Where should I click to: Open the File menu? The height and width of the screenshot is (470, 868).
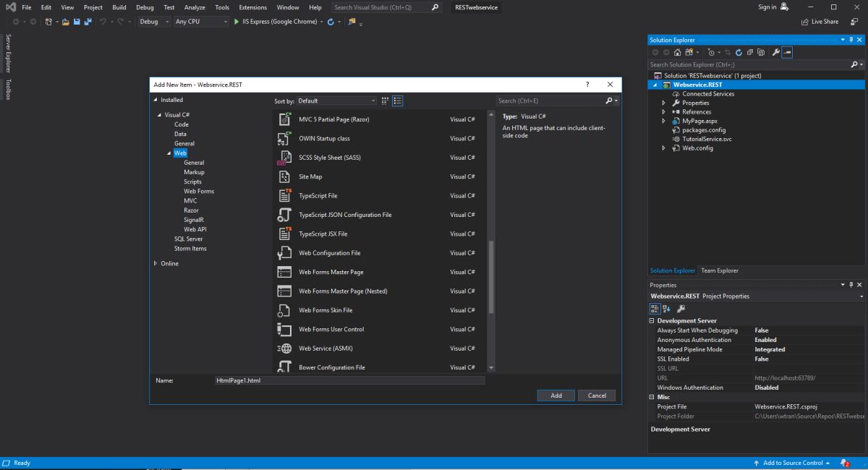(x=27, y=7)
